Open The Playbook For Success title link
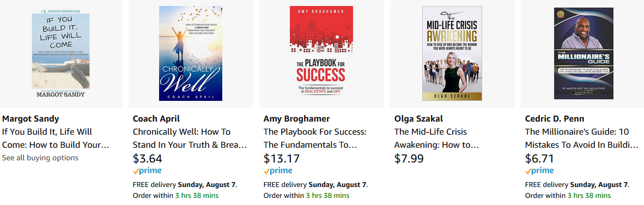The height and width of the screenshot is (205, 644). coord(314,138)
